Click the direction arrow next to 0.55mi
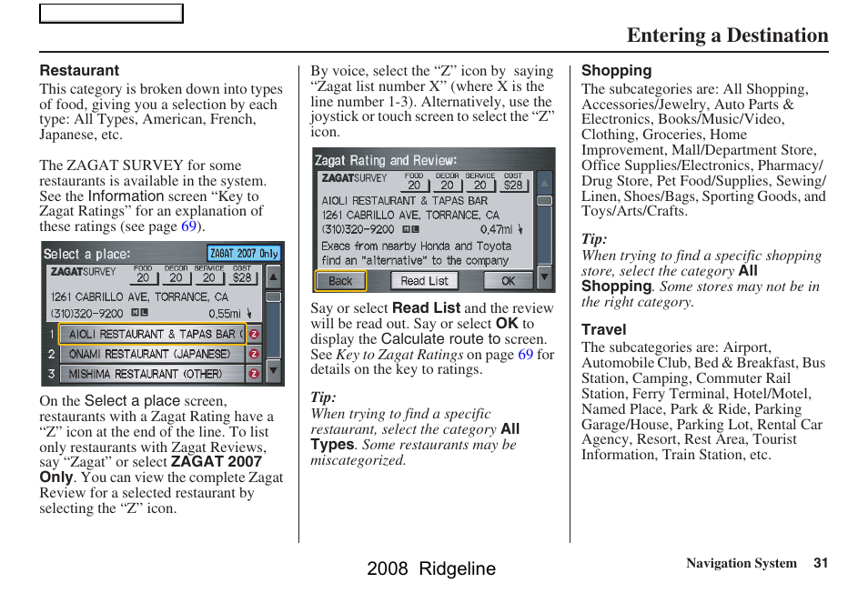 point(249,313)
